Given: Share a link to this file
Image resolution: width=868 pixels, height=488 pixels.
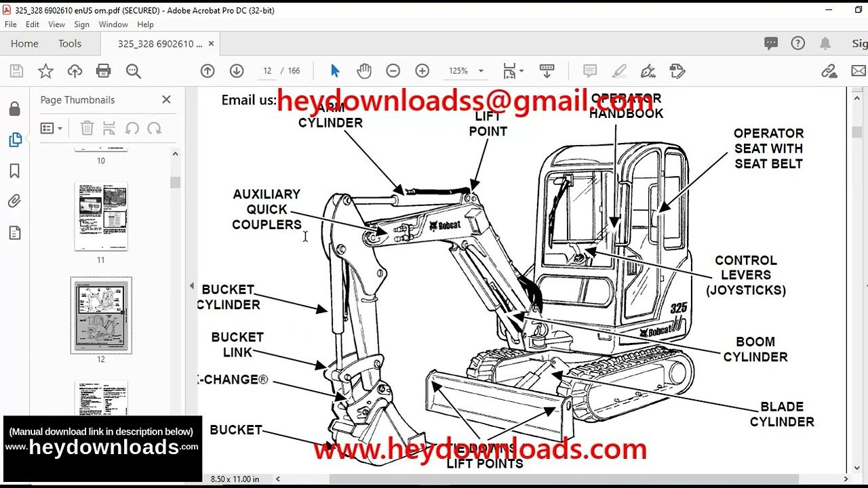Looking at the screenshot, I should (829, 70).
